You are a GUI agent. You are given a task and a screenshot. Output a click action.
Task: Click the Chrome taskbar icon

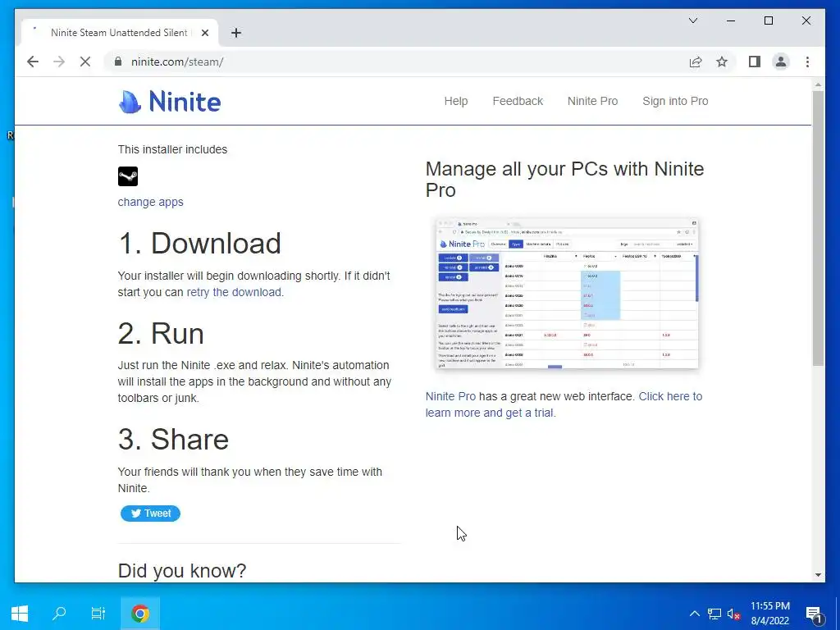[139, 614]
